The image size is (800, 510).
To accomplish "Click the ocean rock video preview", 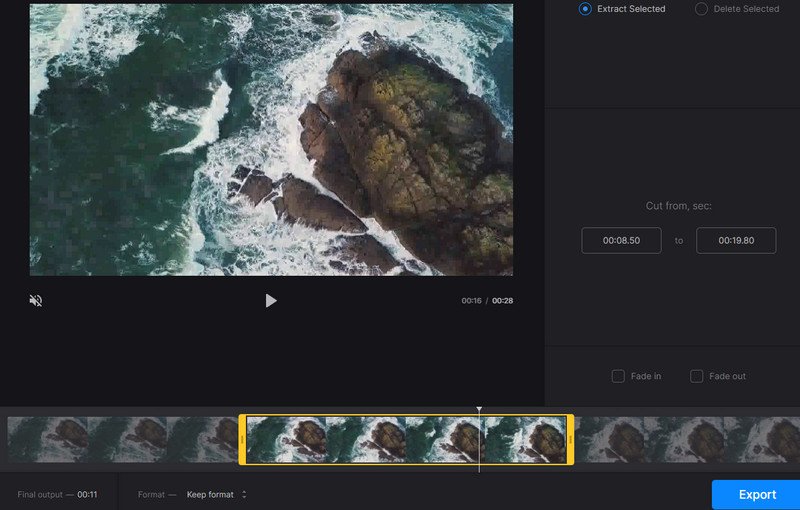I will pos(271,139).
